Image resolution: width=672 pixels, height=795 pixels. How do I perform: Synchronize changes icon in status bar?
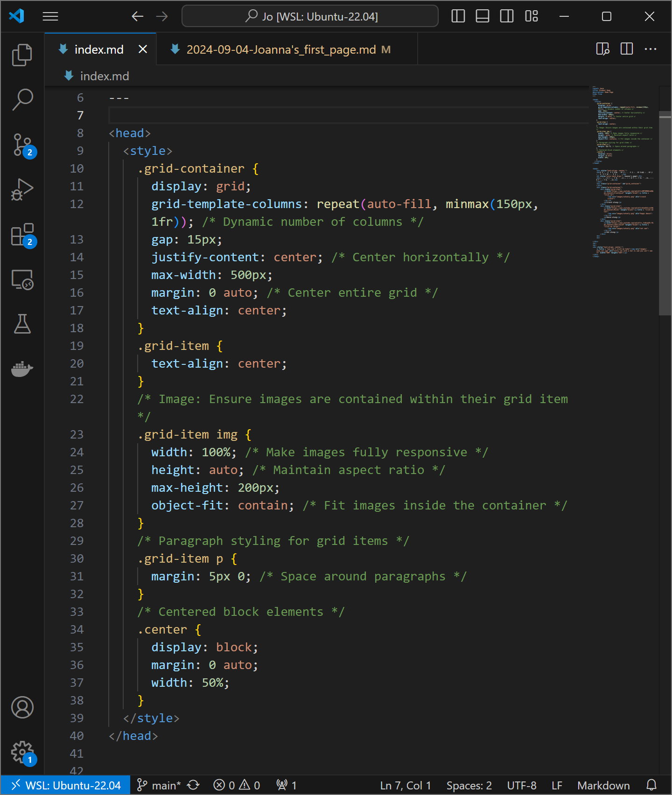(x=194, y=785)
